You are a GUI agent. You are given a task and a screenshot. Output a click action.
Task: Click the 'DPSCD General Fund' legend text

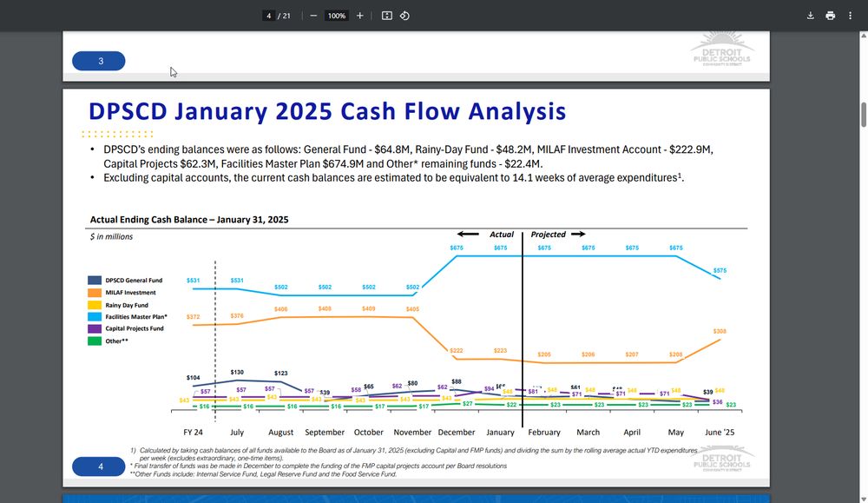134,281
